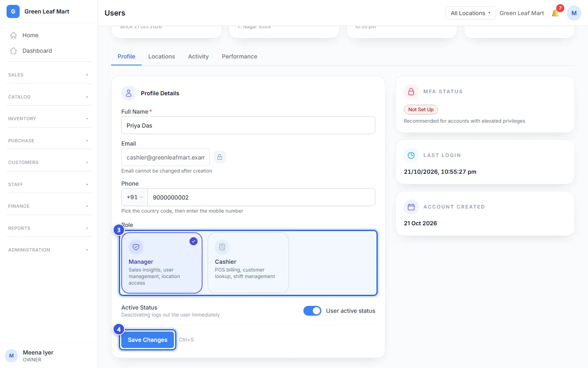
Task: Click the last login timestamp 21/10/2026
Action: (440, 172)
